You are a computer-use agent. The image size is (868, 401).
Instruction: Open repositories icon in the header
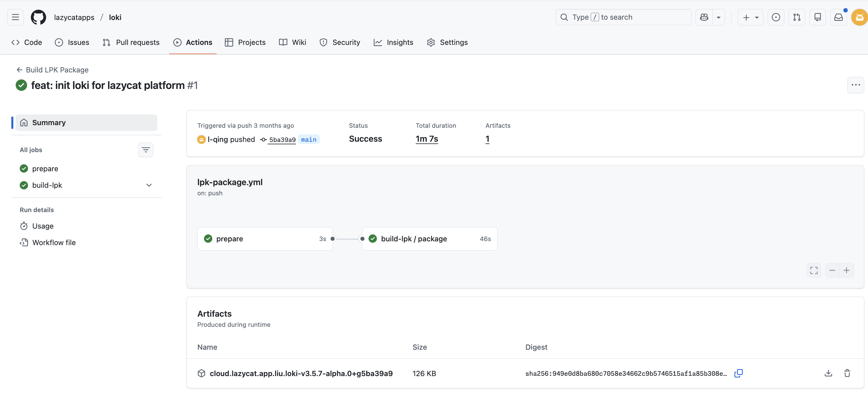818,17
